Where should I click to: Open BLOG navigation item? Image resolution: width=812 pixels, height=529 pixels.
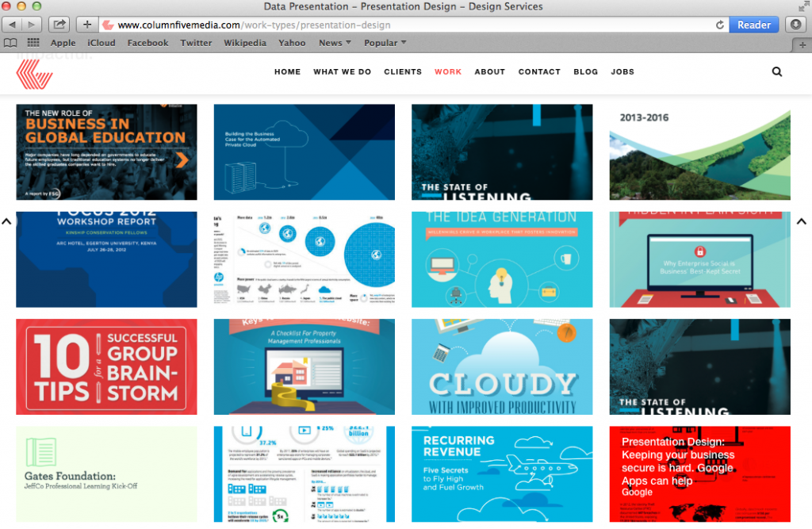point(585,72)
